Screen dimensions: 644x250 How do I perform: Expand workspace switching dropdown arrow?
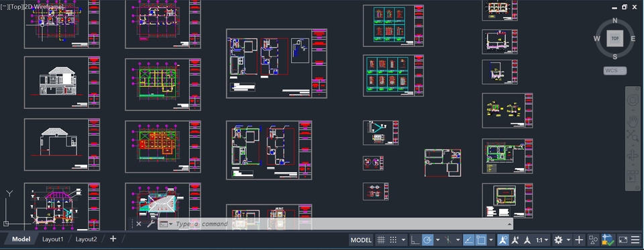pos(568,240)
